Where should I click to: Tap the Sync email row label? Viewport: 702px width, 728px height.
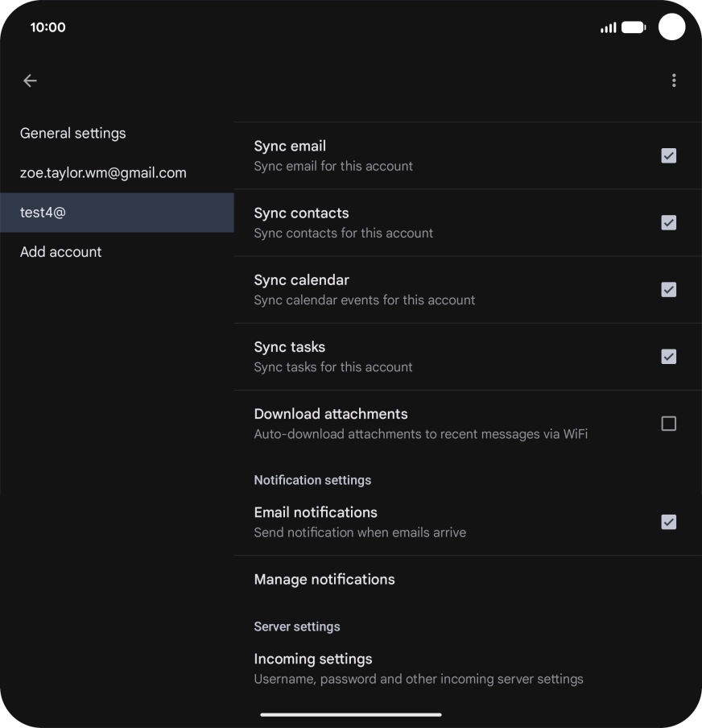[290, 147]
